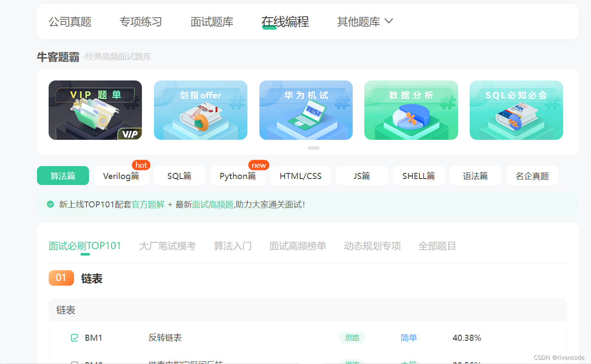The height and width of the screenshot is (364, 591).
Task: Open the 华为机试 card
Action: (x=306, y=110)
